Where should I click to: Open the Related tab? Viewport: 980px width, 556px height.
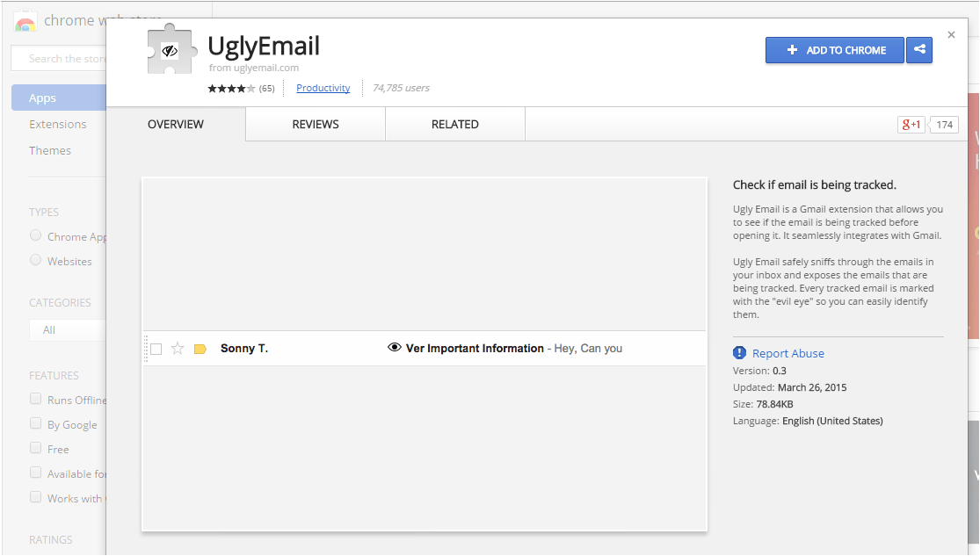[x=455, y=125]
